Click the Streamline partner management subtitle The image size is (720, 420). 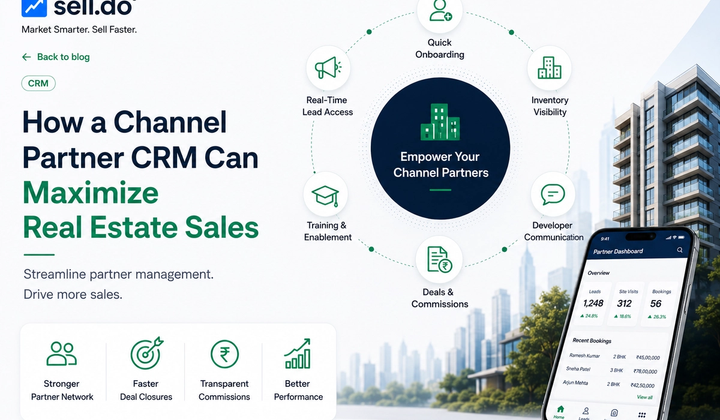coord(118,274)
